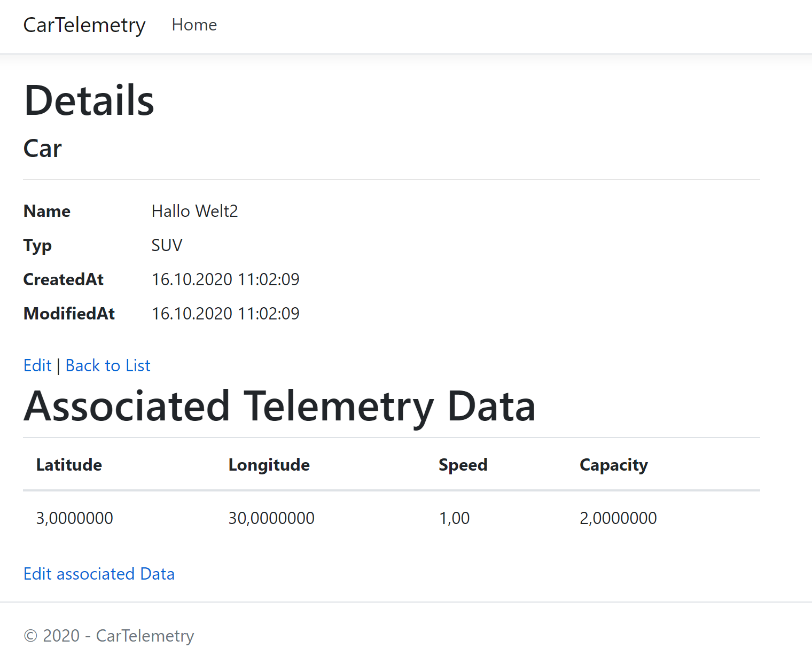Screen dimensions: 812x656
Task: Click the Speed column header
Action: tap(463, 465)
